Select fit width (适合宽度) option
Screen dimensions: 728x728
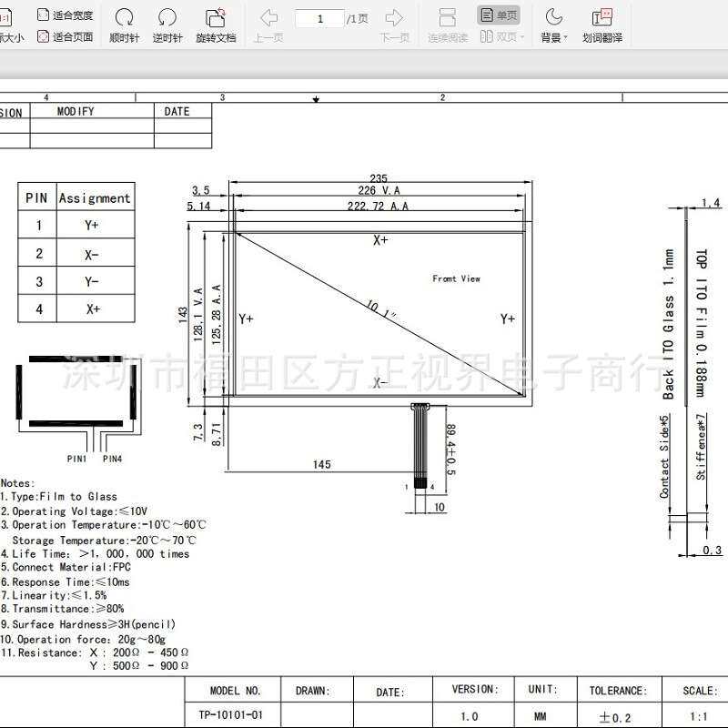[65, 15]
